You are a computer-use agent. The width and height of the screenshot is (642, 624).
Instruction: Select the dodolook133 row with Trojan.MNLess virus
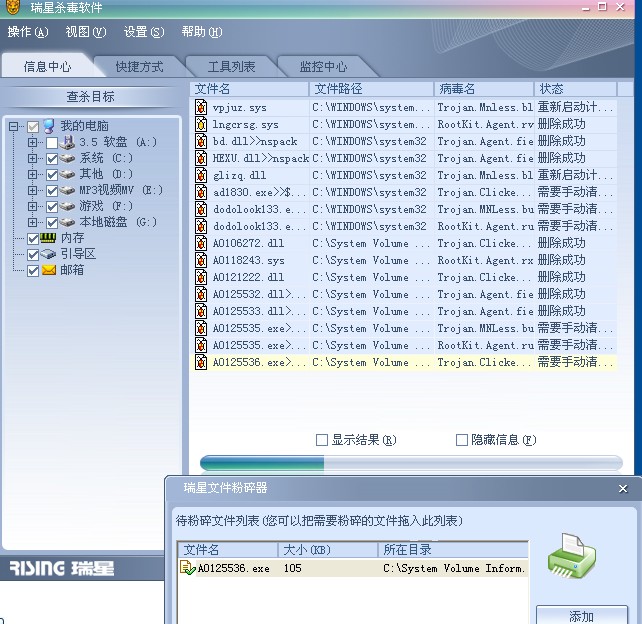pos(404,209)
